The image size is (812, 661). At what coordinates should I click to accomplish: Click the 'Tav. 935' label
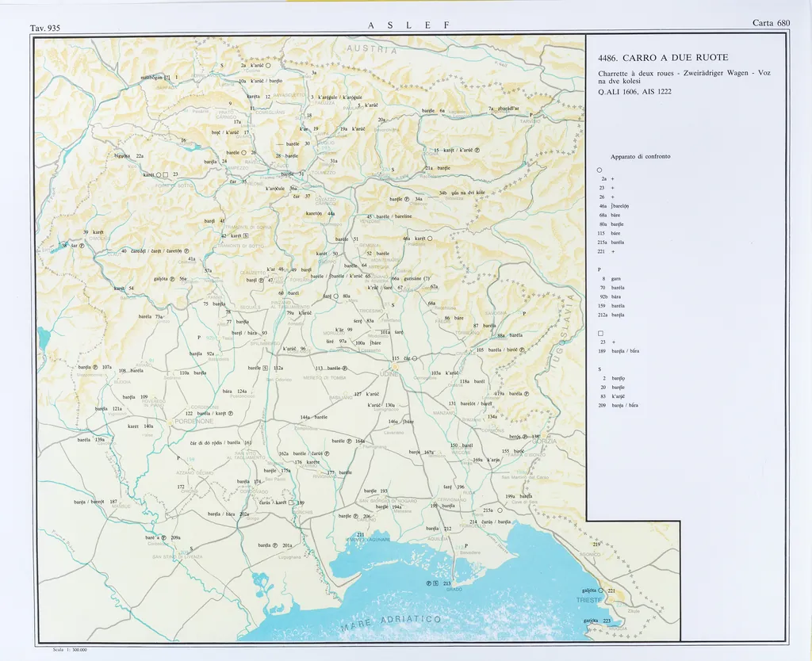[45, 29]
